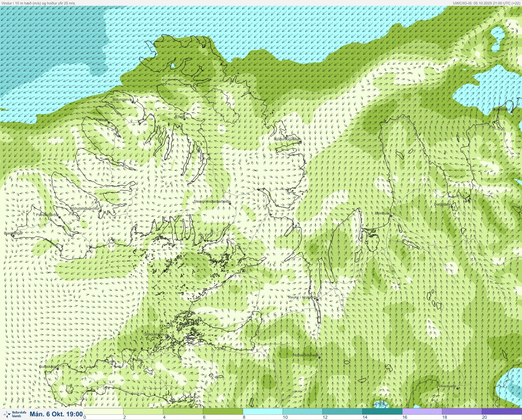Click the Gufuskálar station label
The height and width of the screenshot is (420, 522).
(x=47, y=367)
